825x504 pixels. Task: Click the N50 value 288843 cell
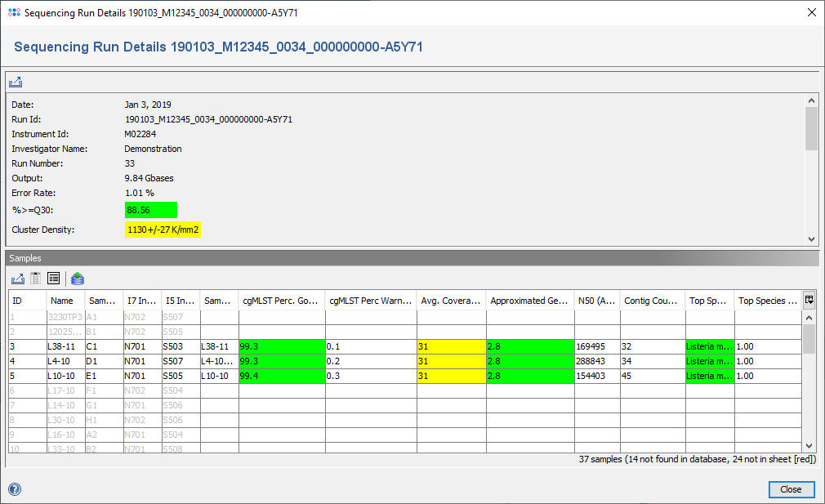tap(596, 361)
